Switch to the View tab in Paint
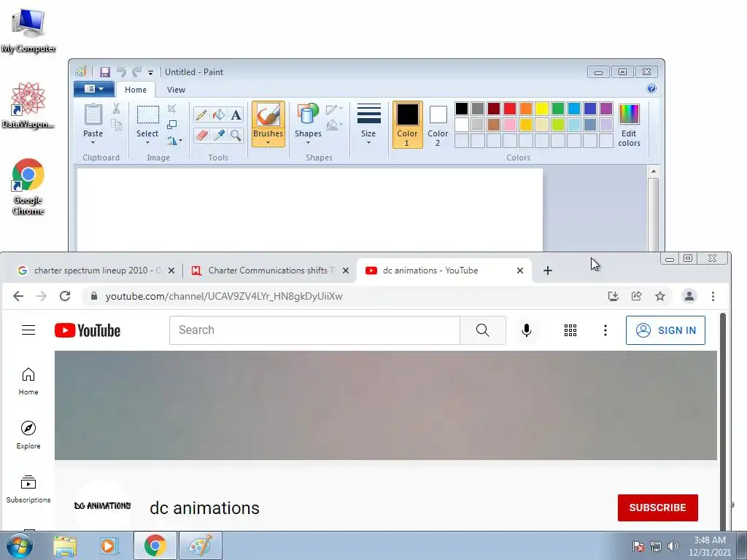 (176, 90)
